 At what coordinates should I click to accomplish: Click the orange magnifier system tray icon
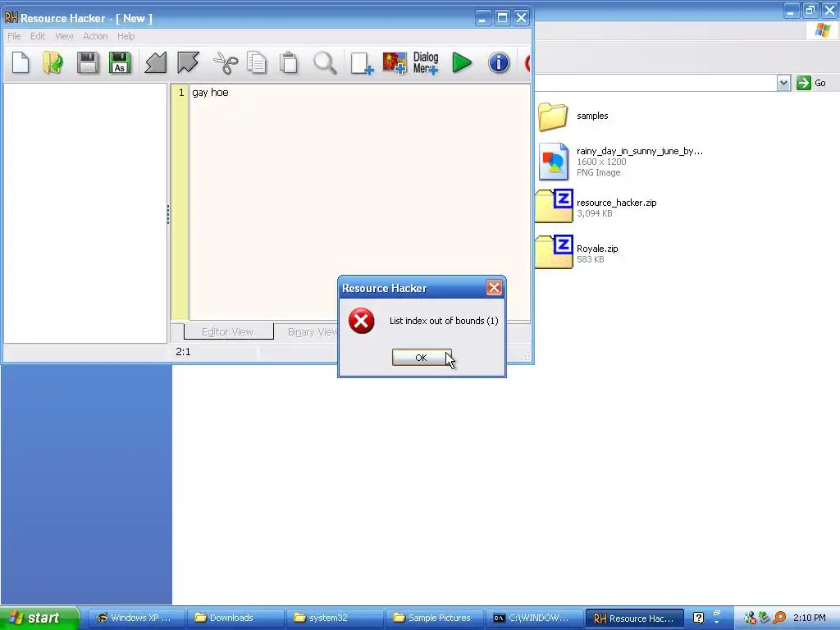[779, 618]
